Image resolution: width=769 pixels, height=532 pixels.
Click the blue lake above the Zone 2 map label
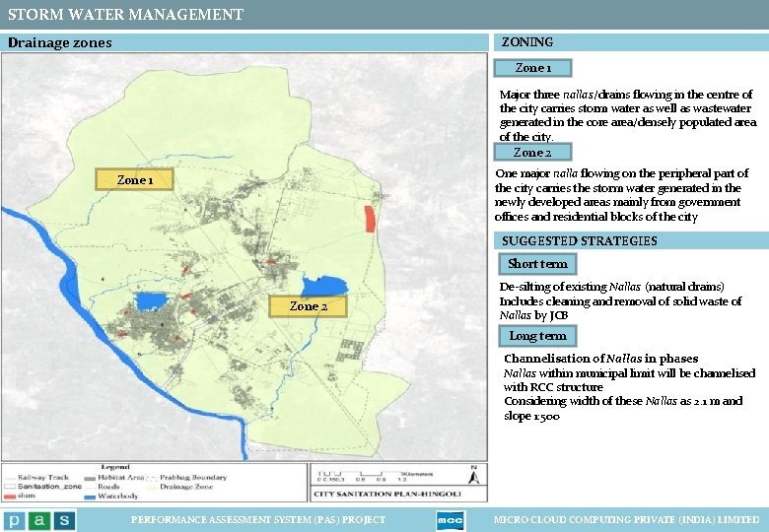click(x=324, y=285)
